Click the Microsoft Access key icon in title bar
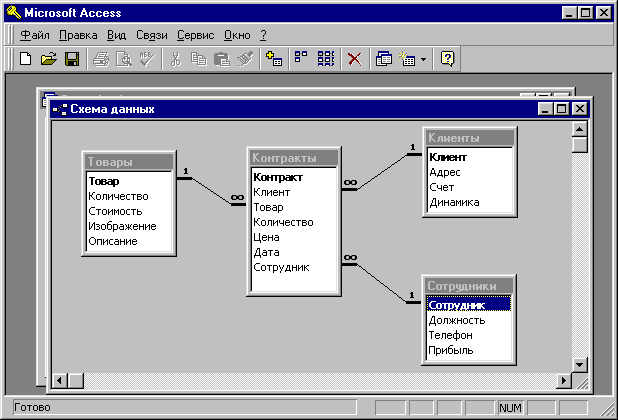618x420 pixels. 14,13
